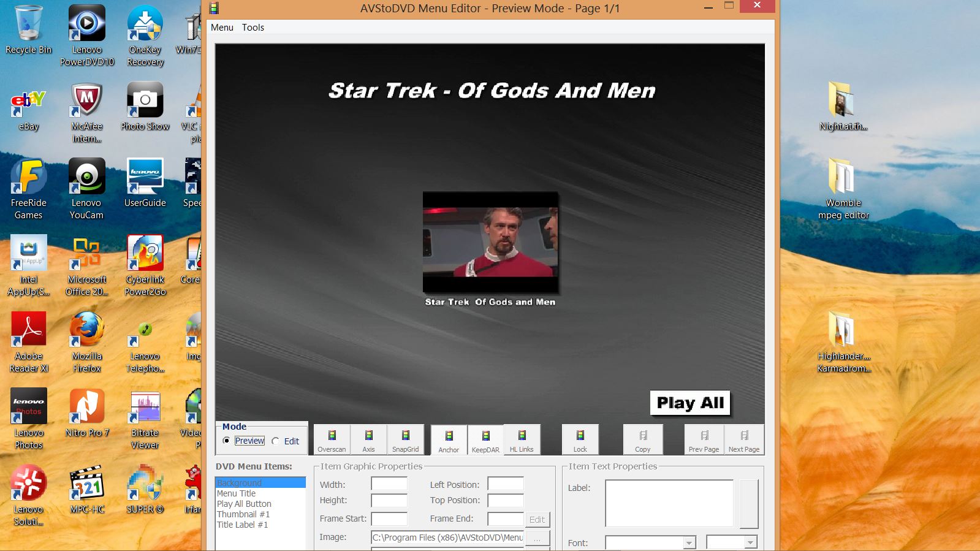Screen dimensions: 980x551
Task: Select Menu Title in DVD Menu Items
Action: tap(260, 493)
